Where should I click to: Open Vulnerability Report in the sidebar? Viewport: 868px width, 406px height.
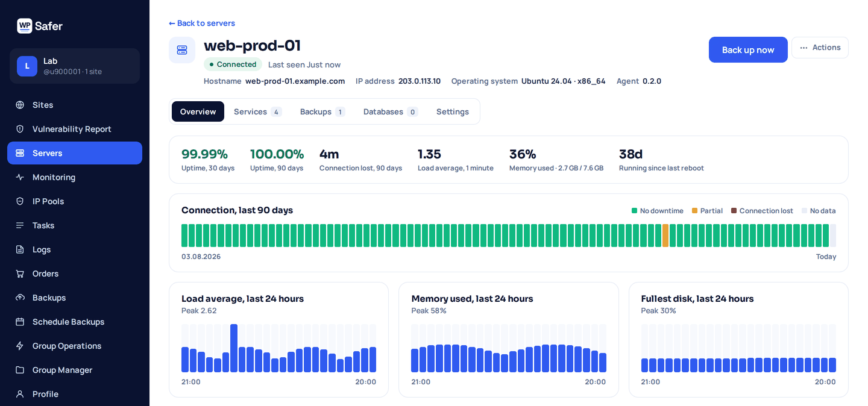75,129
